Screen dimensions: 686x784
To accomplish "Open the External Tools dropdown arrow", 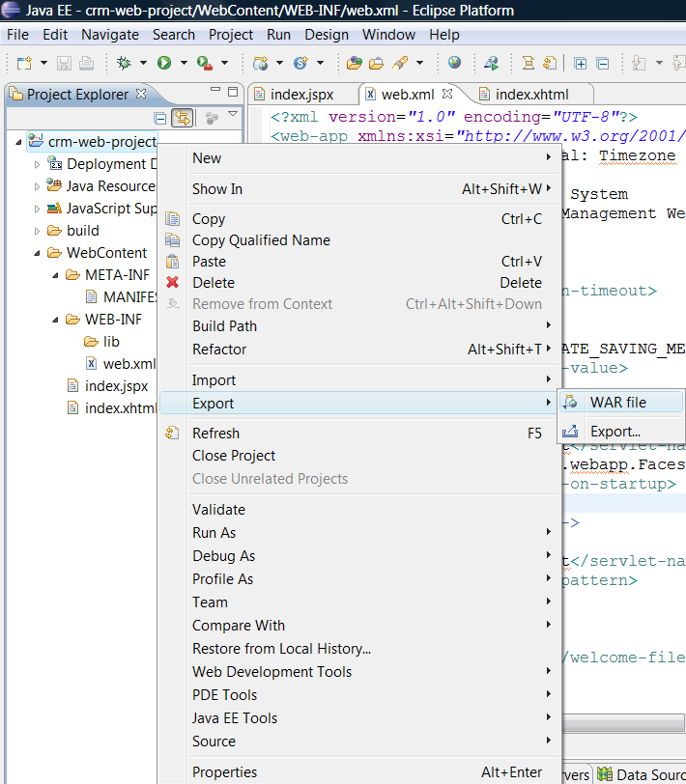I will click(x=224, y=63).
